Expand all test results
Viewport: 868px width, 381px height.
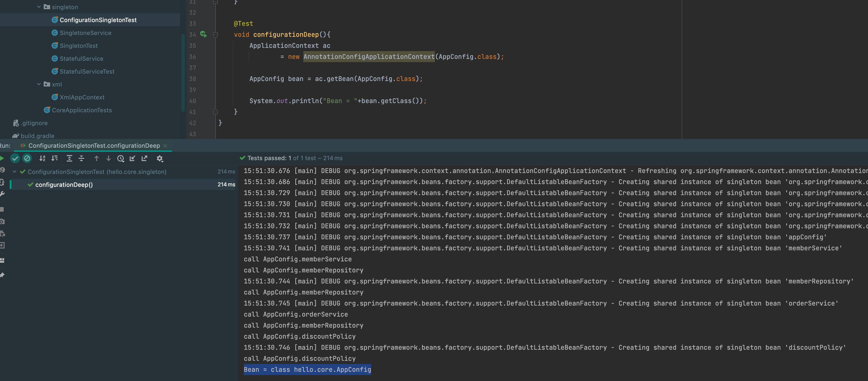click(x=69, y=158)
